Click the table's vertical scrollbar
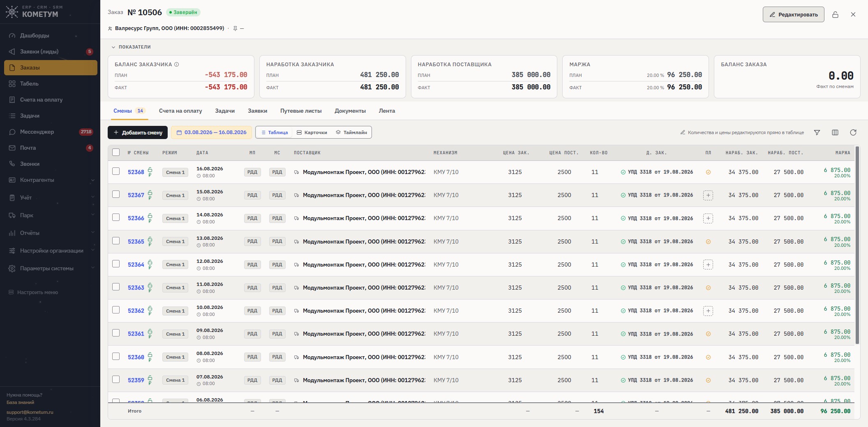 [857, 245]
